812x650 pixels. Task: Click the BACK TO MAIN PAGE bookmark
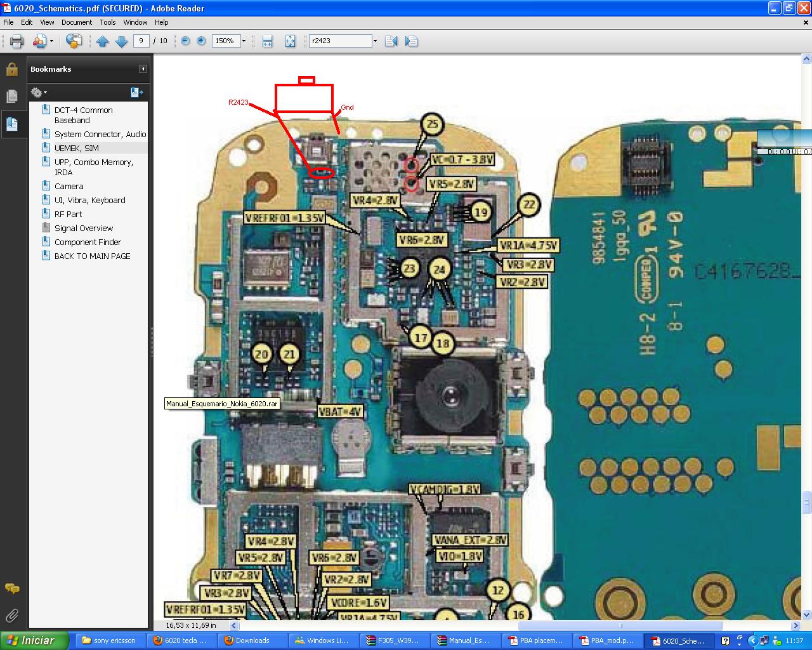[x=92, y=256]
